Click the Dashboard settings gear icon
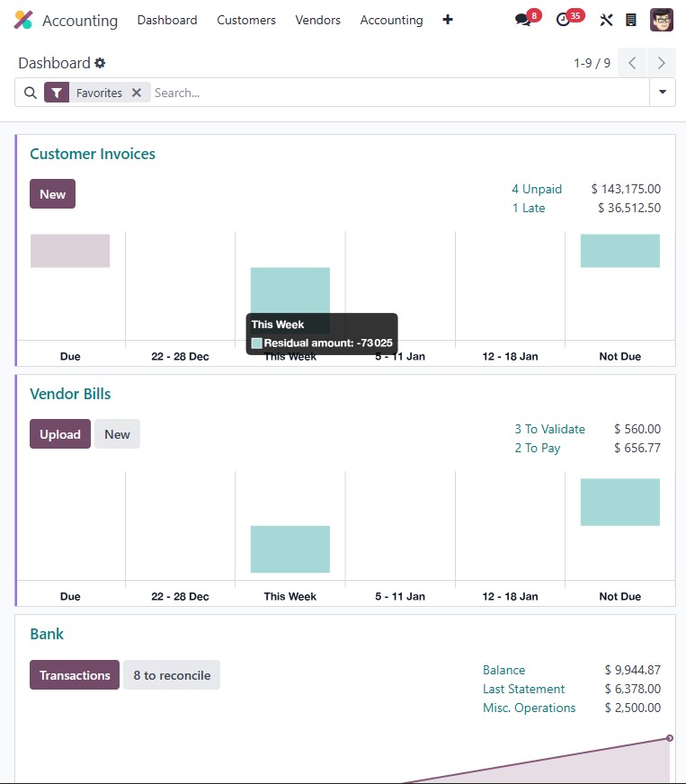The height and width of the screenshot is (784, 686). [x=100, y=63]
